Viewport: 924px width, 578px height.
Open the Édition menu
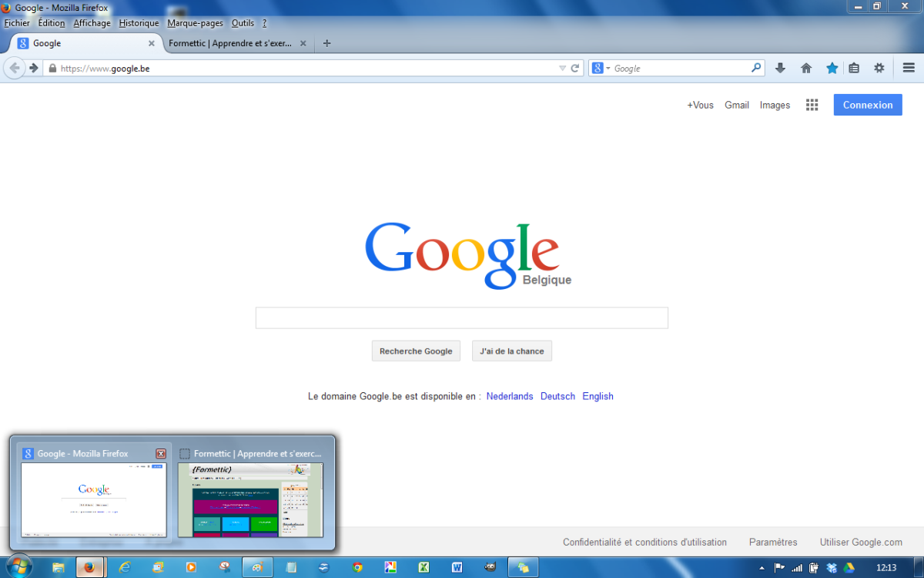pyautogui.click(x=52, y=23)
